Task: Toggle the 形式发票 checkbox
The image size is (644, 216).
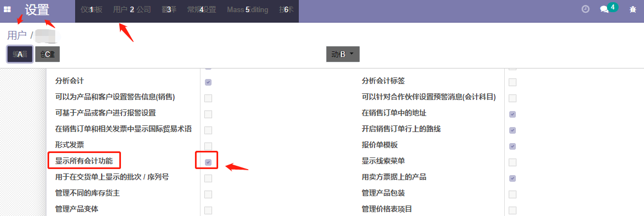Action: (x=208, y=146)
